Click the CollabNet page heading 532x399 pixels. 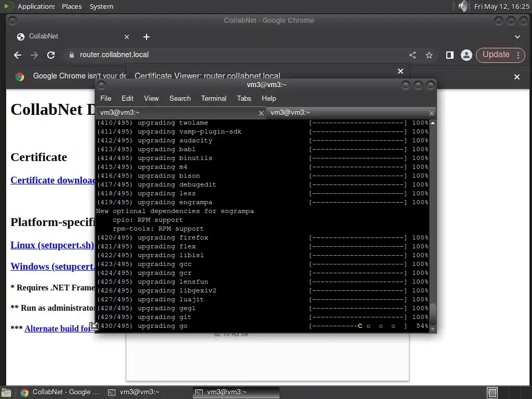coord(53,110)
